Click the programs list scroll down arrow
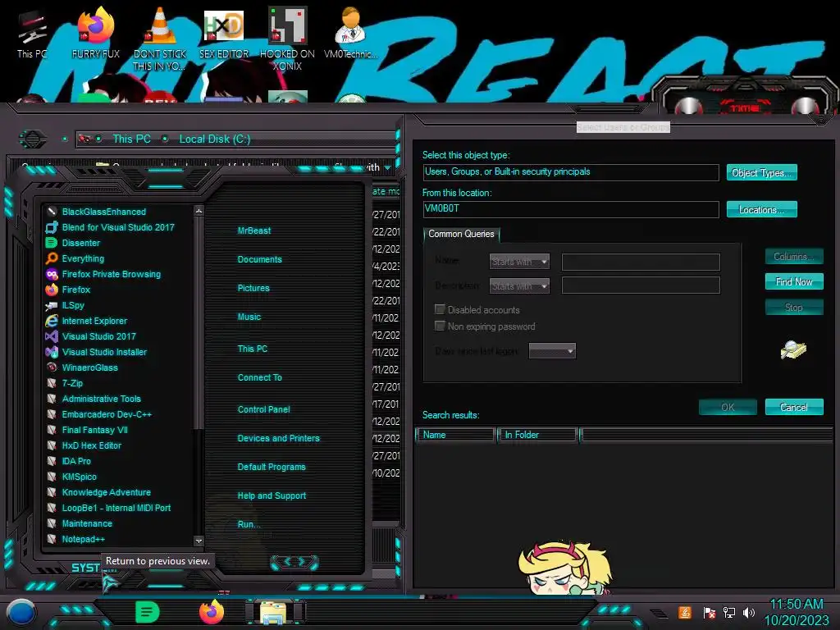This screenshot has width=840, height=630. [x=199, y=541]
